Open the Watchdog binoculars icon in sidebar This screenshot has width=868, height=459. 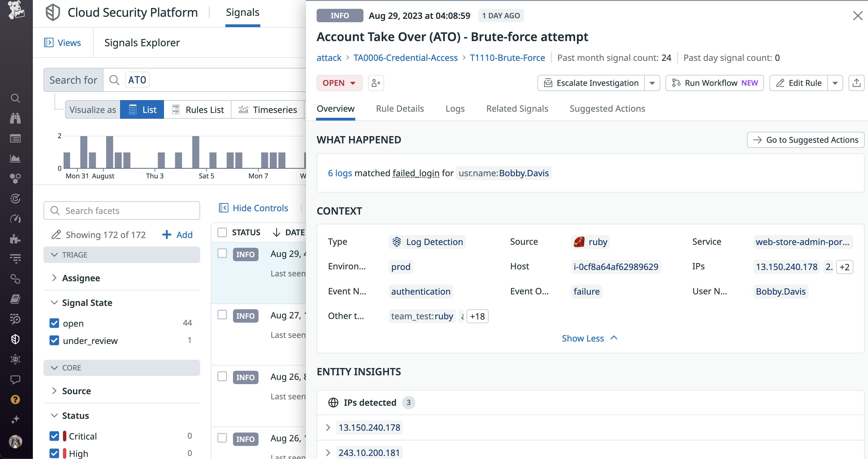(16, 118)
